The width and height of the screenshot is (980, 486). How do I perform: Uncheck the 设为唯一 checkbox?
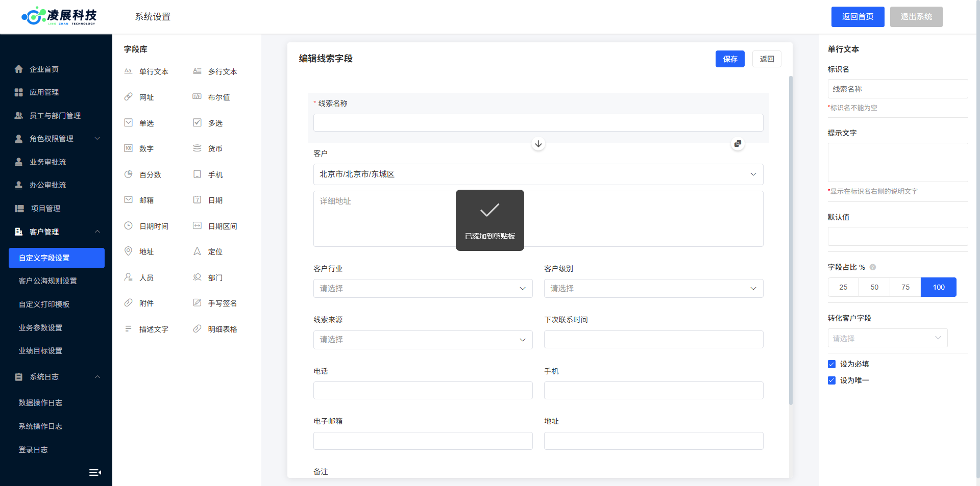point(831,380)
